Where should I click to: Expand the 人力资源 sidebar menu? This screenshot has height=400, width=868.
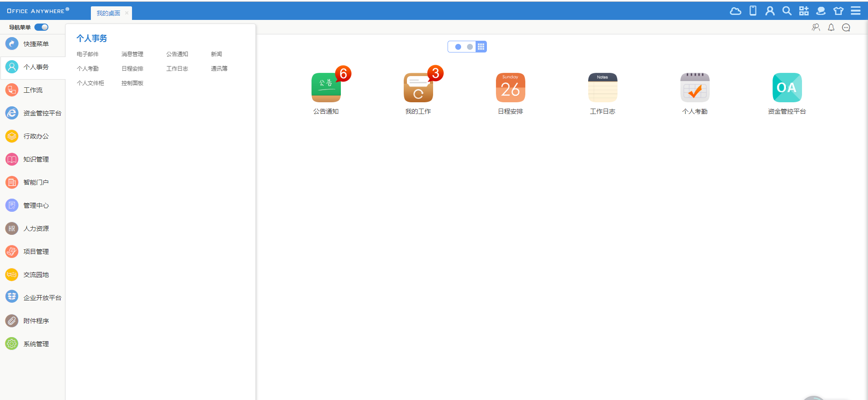click(x=36, y=229)
